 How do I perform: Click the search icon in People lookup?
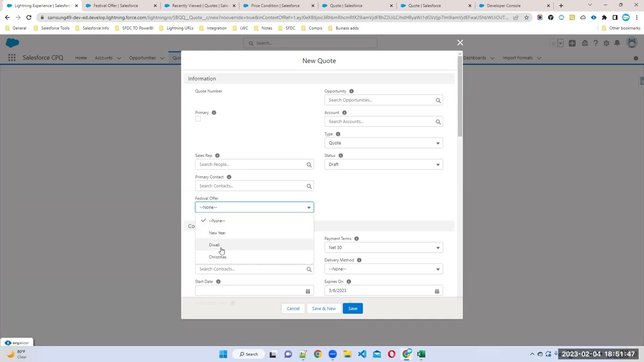309,164
